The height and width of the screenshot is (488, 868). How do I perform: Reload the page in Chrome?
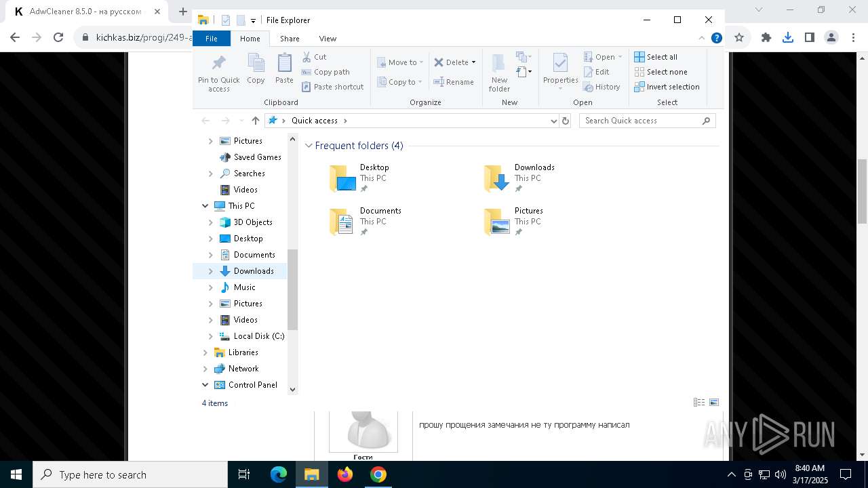click(58, 37)
